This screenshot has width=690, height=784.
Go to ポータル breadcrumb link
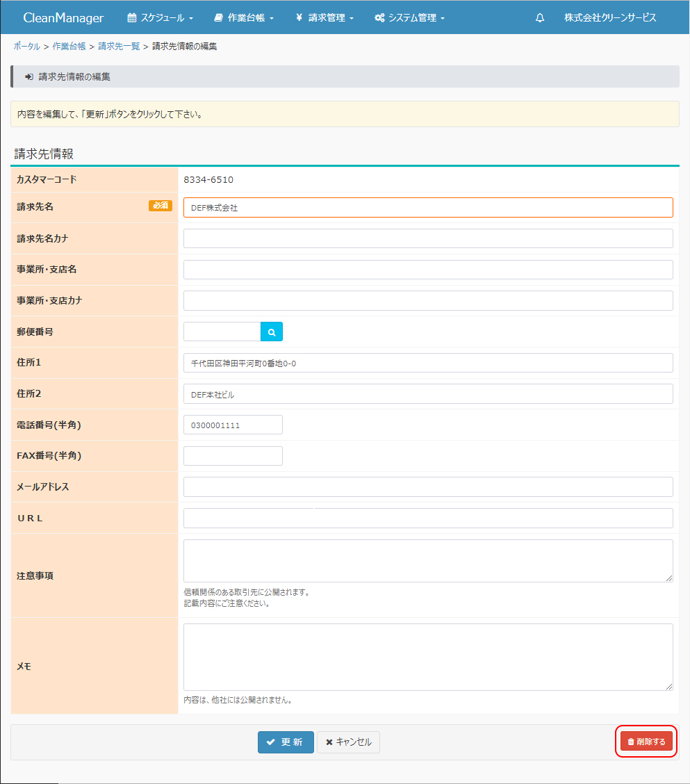pos(27,47)
